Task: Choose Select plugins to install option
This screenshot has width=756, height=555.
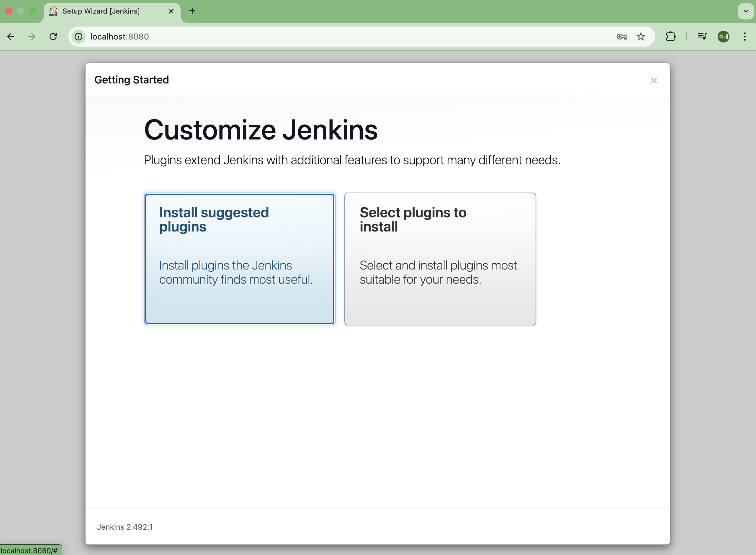Action: tap(440, 259)
